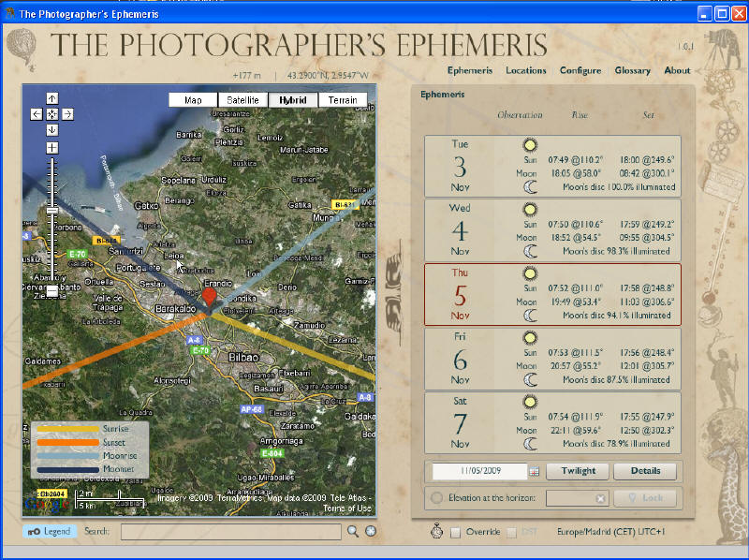Click the Barakaldo label on the map
This screenshot has width=749, height=560.
pos(175,309)
